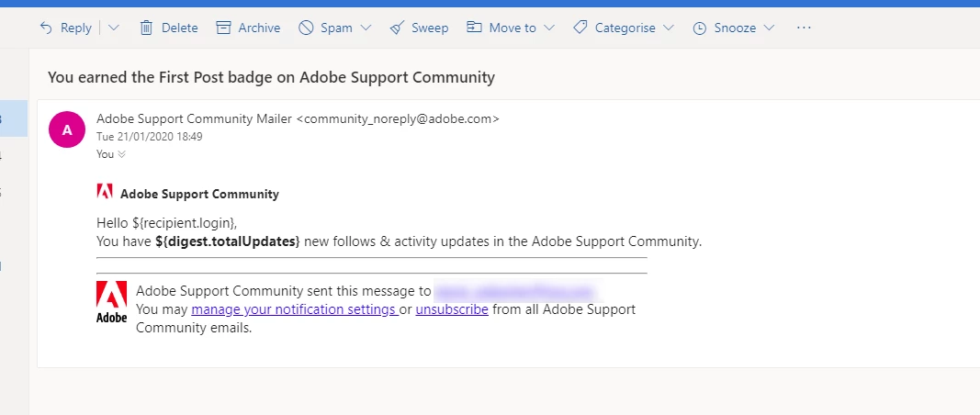Image resolution: width=980 pixels, height=415 pixels.
Task: Click the Categorise tag icon
Action: (x=580, y=28)
